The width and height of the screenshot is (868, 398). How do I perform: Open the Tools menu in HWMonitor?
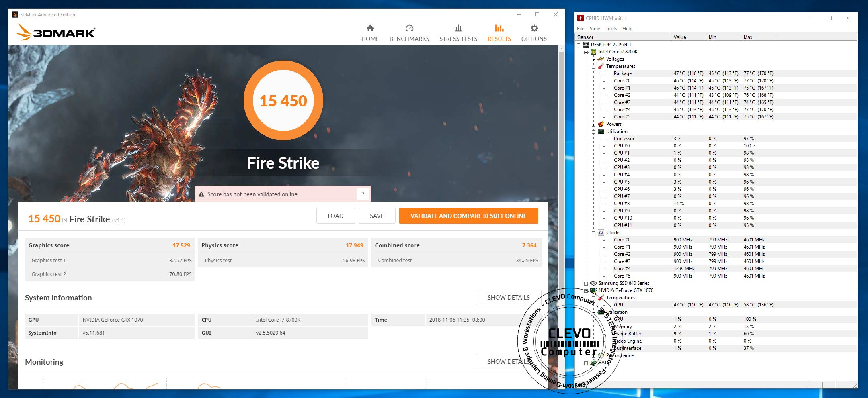(611, 29)
